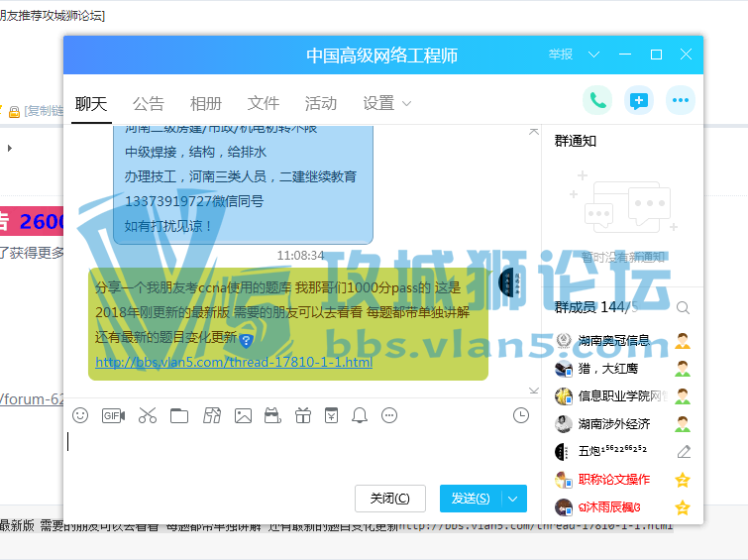Click the 复制链 link in background page
This screenshot has height=560, width=748.
[44, 111]
